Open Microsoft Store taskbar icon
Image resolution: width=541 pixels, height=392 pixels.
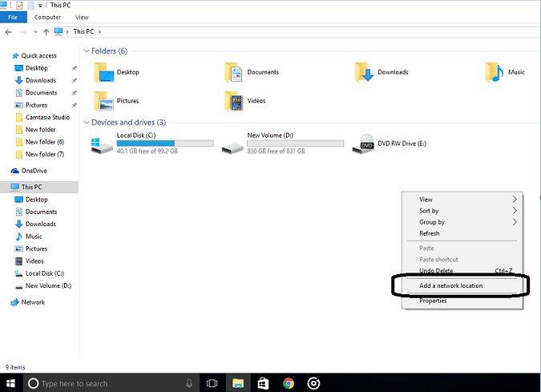263,383
